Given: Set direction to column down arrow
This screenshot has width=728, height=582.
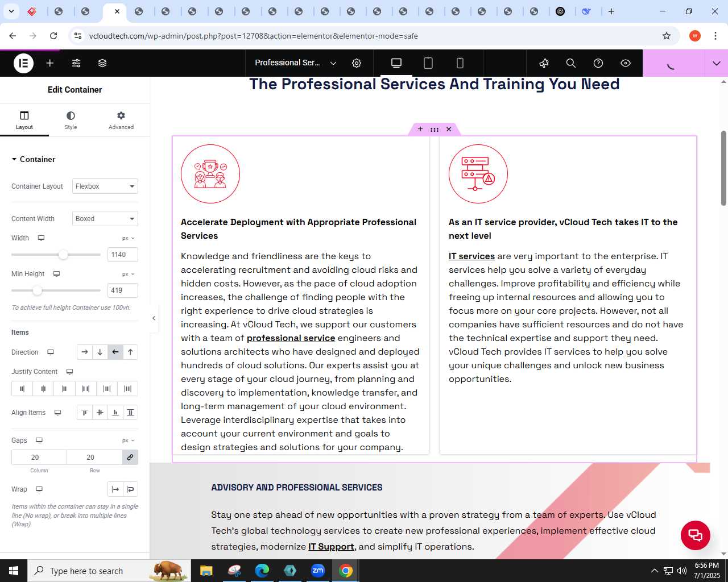Looking at the screenshot, I should click(x=100, y=352).
